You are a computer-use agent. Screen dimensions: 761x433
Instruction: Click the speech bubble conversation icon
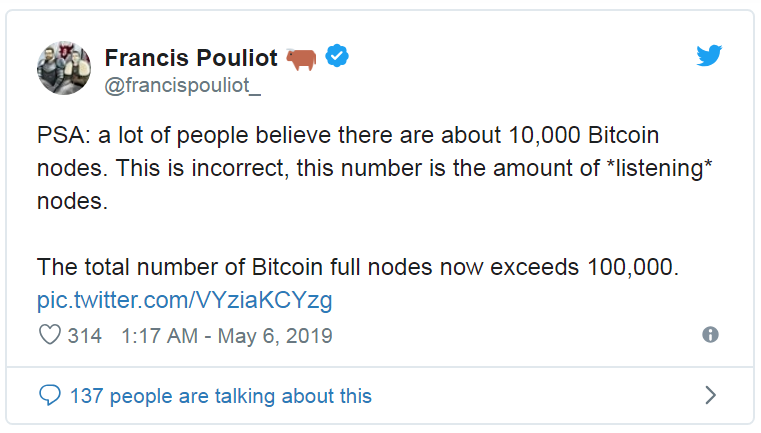coord(50,396)
